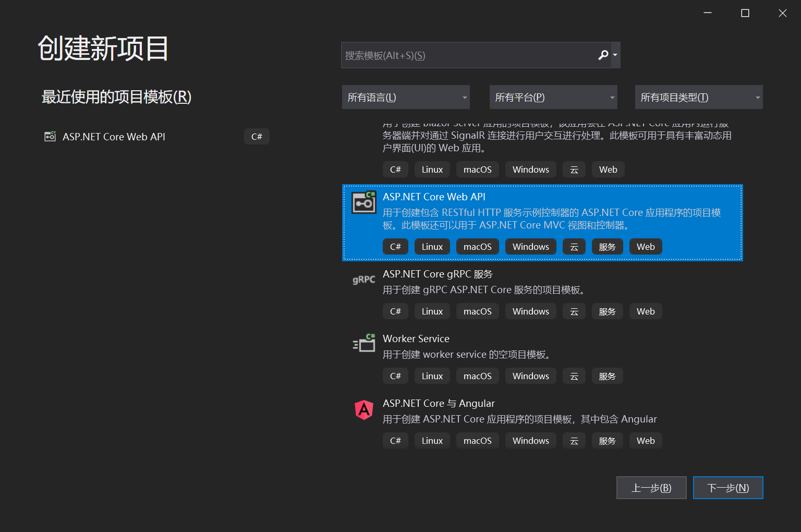Maximize the dialog window
Screen dimensions: 801x532
(x=745, y=13)
